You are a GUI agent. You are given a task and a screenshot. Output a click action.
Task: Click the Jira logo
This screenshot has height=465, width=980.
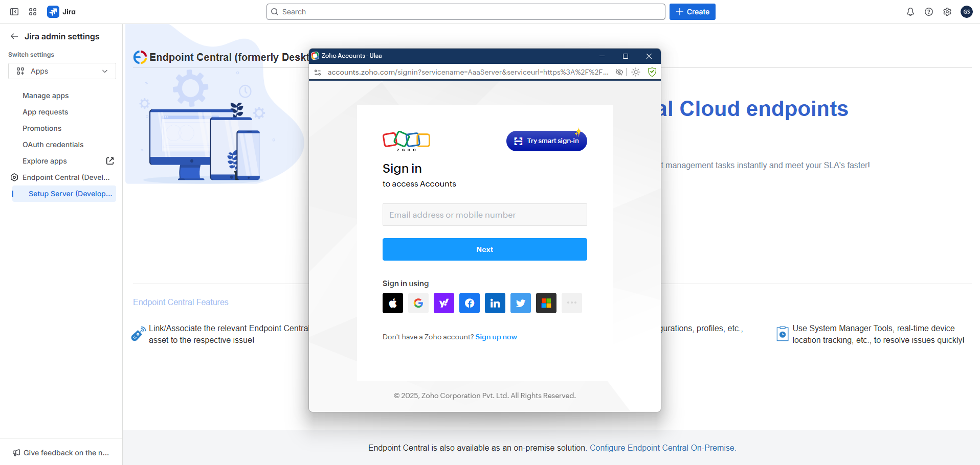click(x=61, y=12)
